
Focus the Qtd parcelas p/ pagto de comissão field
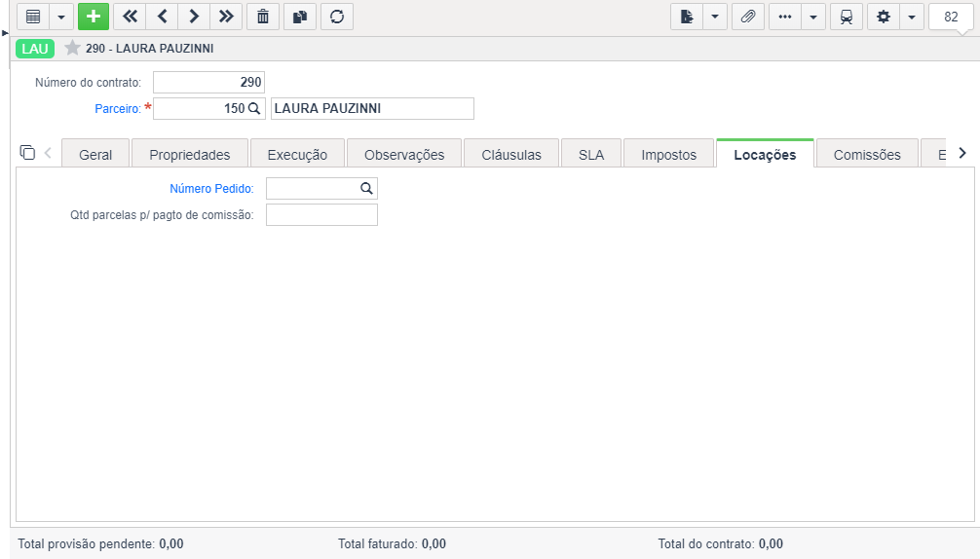pyautogui.click(x=321, y=215)
